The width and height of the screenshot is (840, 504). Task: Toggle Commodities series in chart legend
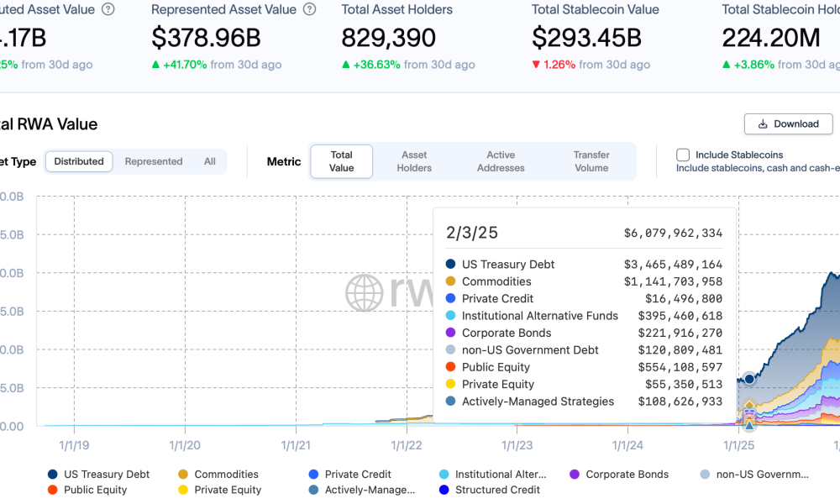183,475
